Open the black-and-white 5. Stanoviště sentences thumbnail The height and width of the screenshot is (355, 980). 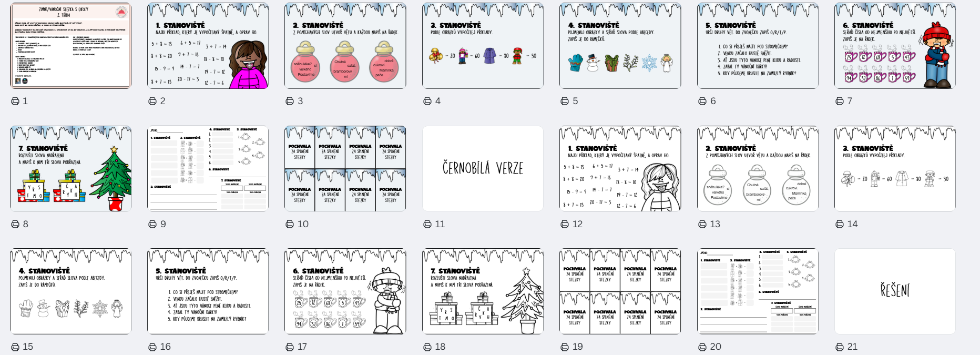(x=208, y=291)
